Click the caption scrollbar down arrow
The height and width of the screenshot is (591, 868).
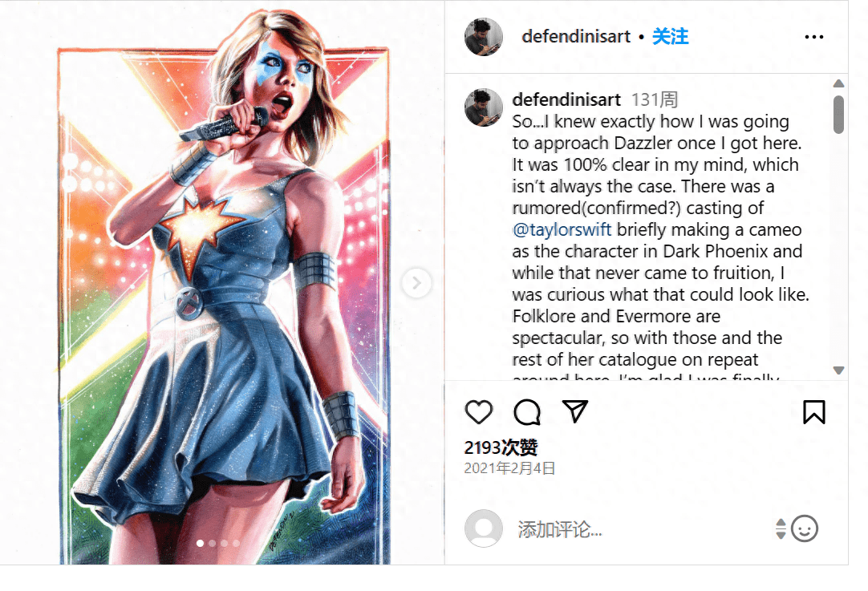point(838,370)
